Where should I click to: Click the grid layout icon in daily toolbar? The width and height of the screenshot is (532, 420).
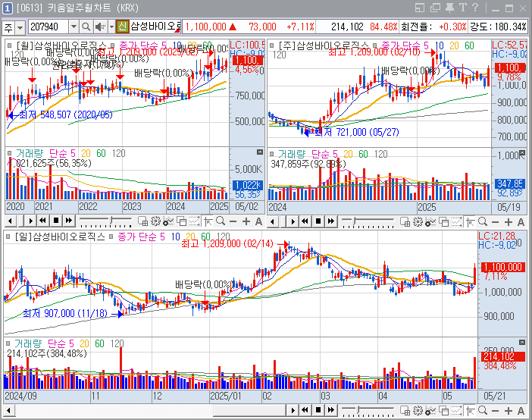click(x=405, y=410)
